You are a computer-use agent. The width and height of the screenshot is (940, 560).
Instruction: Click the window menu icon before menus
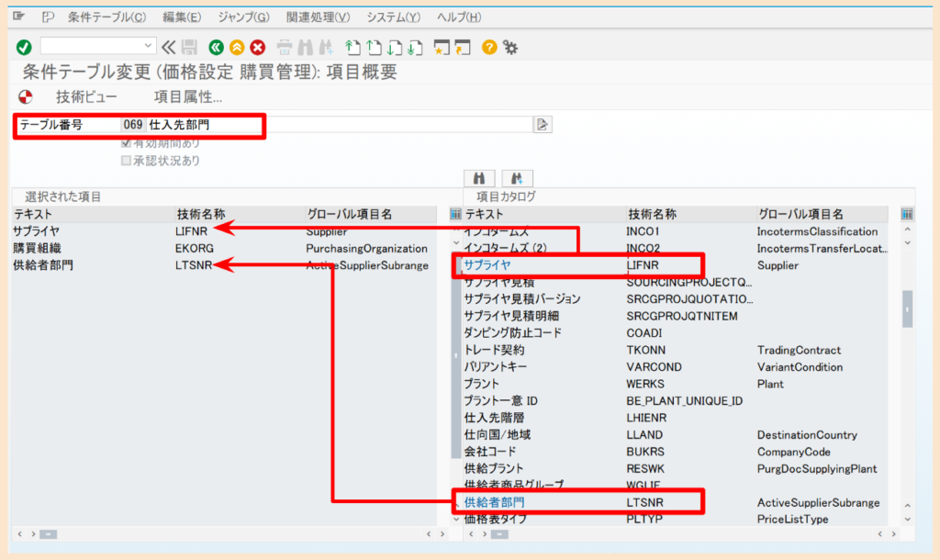point(19,17)
